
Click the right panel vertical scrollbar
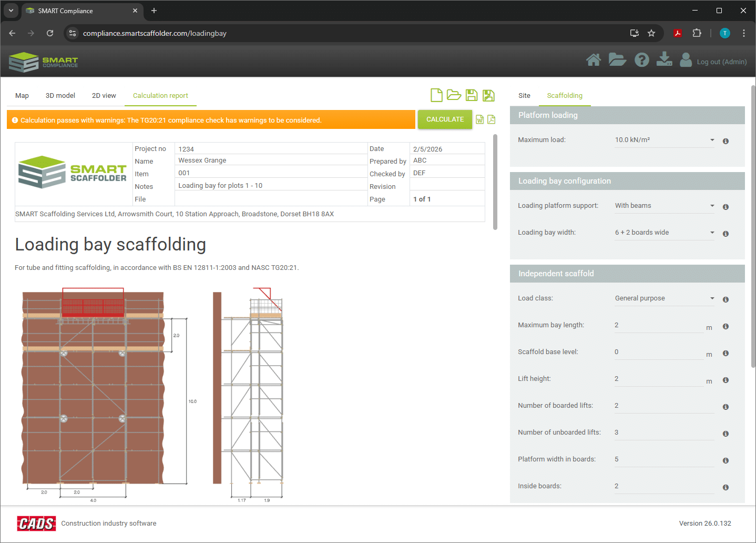pos(753,226)
